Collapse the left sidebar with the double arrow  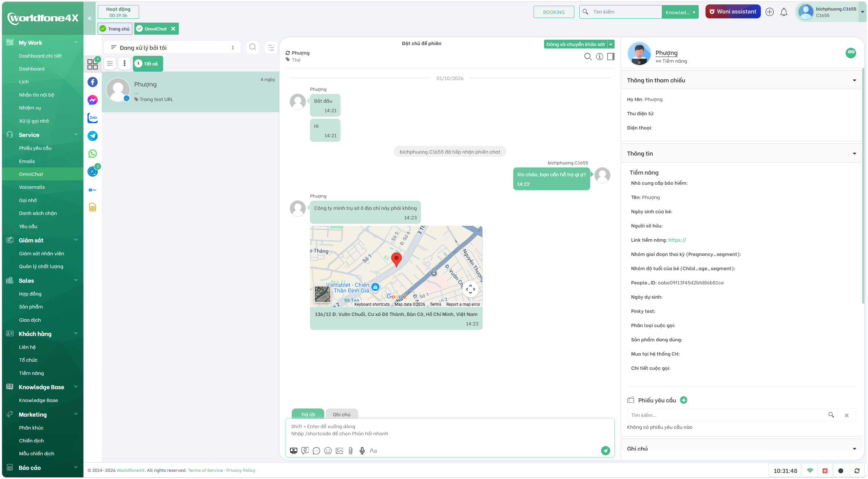pos(90,18)
